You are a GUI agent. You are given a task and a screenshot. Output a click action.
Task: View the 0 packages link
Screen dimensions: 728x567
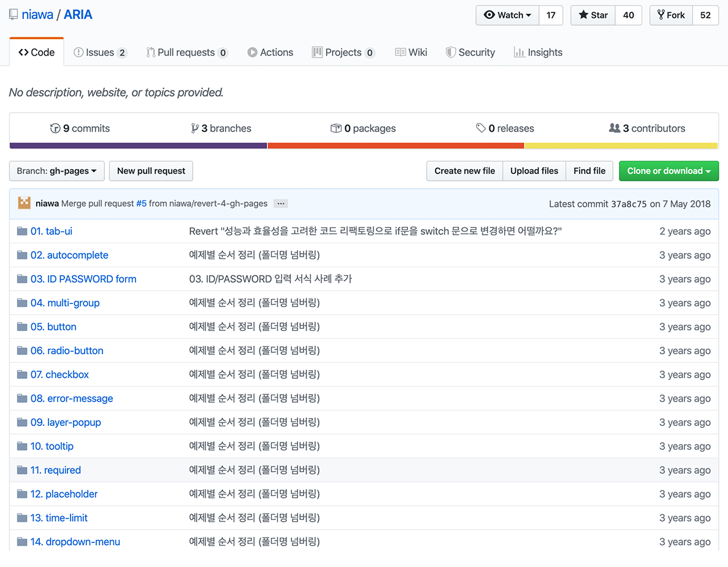pos(363,128)
